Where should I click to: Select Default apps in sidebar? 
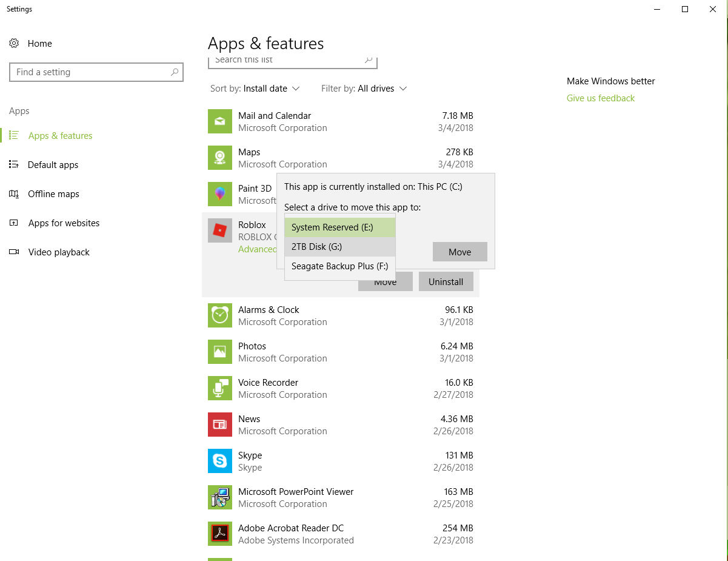click(53, 165)
